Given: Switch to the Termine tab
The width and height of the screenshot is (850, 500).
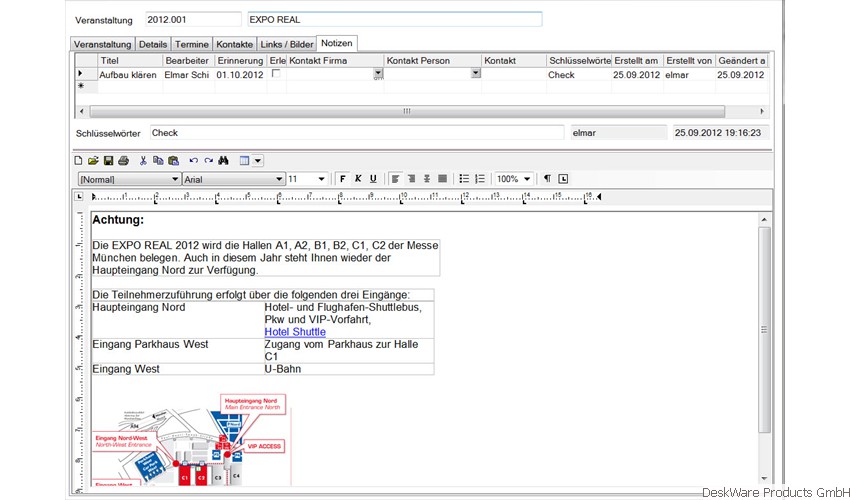Looking at the screenshot, I should point(191,44).
